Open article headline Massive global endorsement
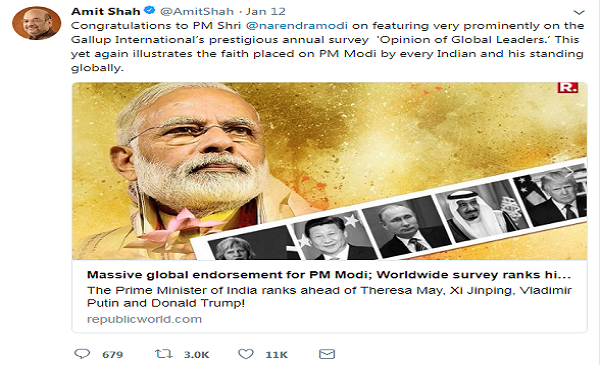The image size is (600, 365). coord(329,275)
